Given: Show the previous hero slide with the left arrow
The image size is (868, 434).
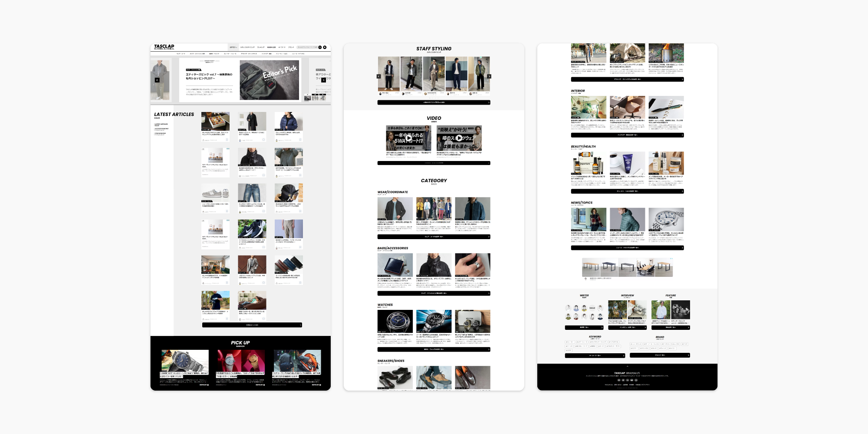Looking at the screenshot, I should (x=157, y=80).
